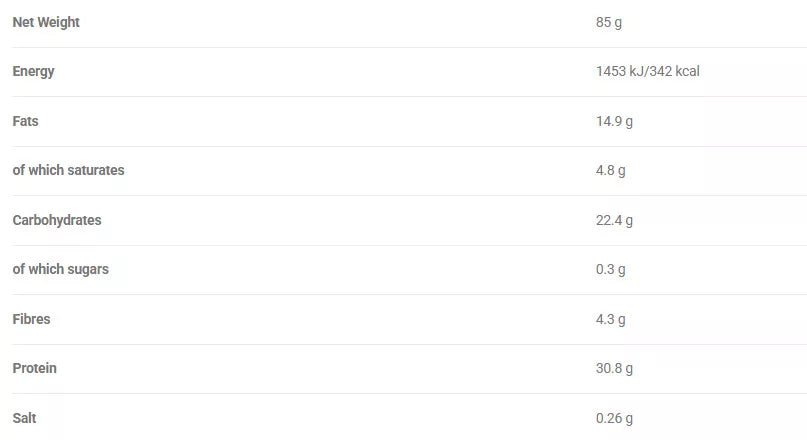Select the 30.8 g protein value
The image size is (807, 440).
(x=614, y=368)
